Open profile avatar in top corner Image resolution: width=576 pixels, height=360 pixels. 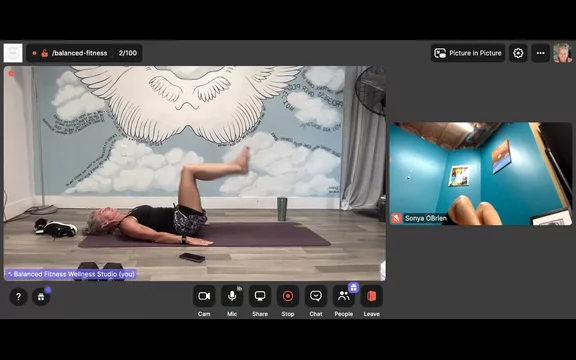pyautogui.click(x=563, y=53)
